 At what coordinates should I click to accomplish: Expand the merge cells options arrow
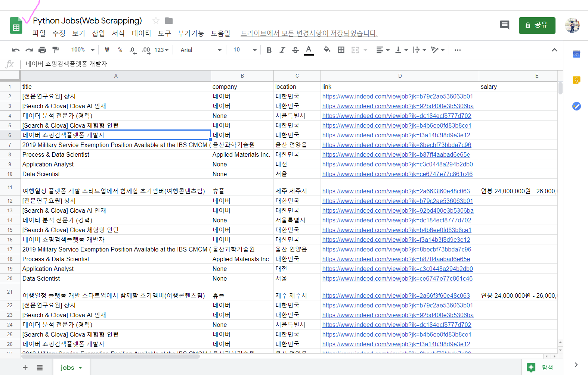coord(365,50)
